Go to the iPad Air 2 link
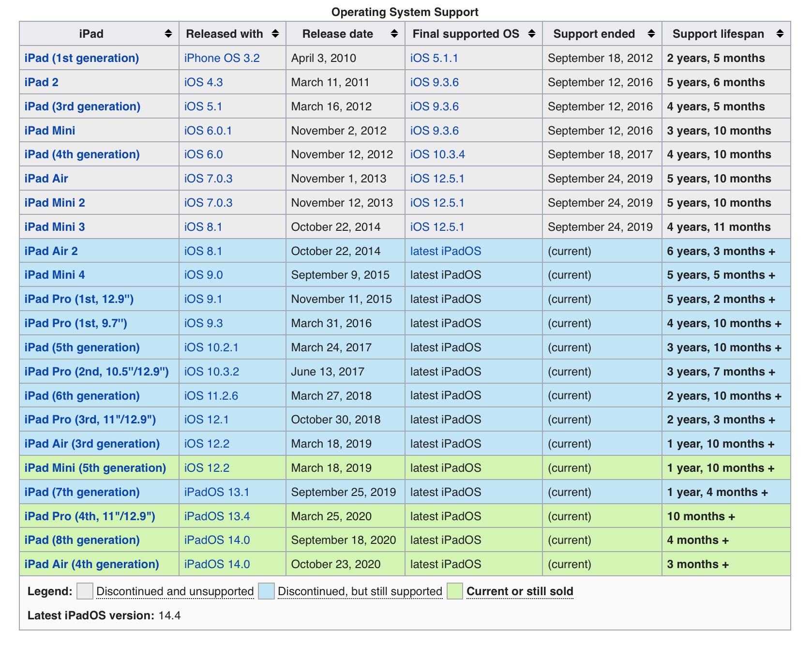The image size is (812, 645). click(51, 251)
